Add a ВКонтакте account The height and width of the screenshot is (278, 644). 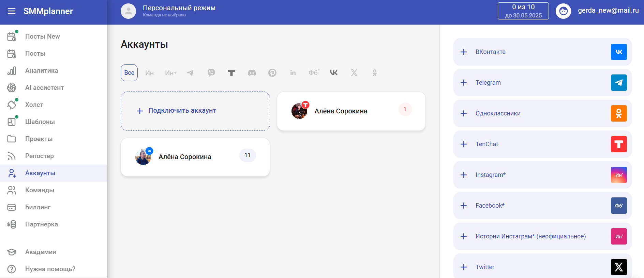tap(542, 52)
